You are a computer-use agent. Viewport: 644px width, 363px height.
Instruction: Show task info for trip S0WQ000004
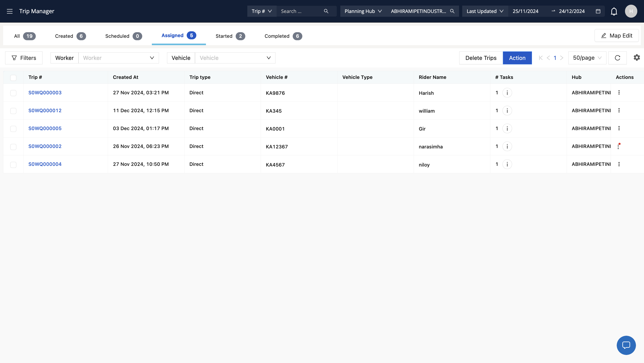(507, 164)
